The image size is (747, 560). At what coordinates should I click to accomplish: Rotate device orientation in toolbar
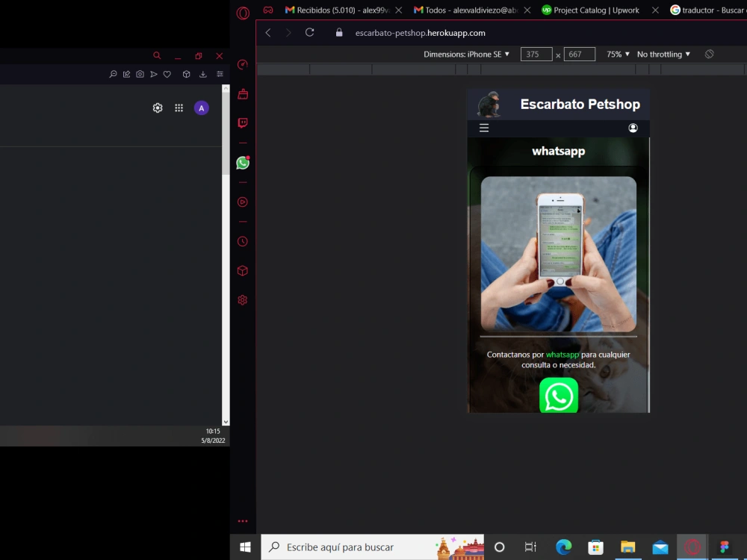point(710,55)
